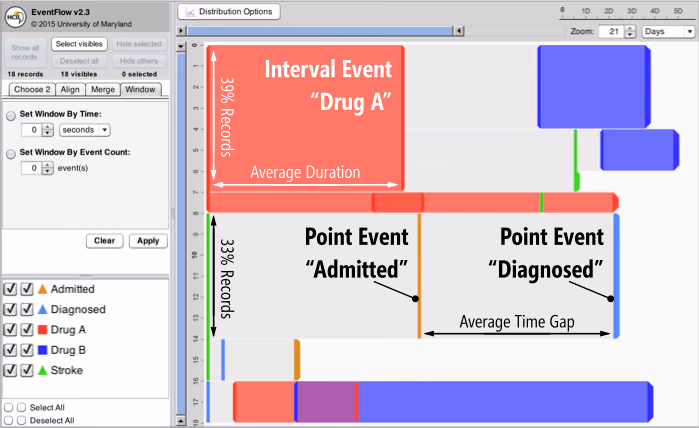
Task: Toggle first checkbox for Drug A
Action: point(10,329)
